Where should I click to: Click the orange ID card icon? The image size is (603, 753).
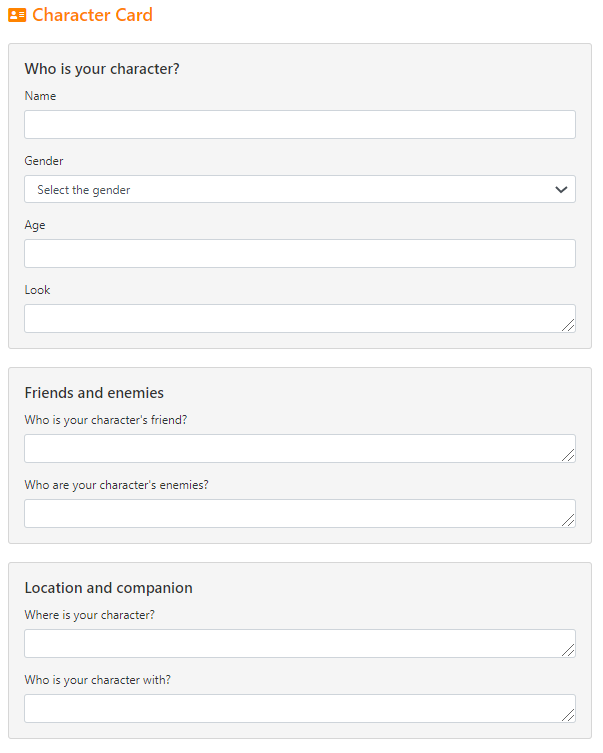click(17, 15)
